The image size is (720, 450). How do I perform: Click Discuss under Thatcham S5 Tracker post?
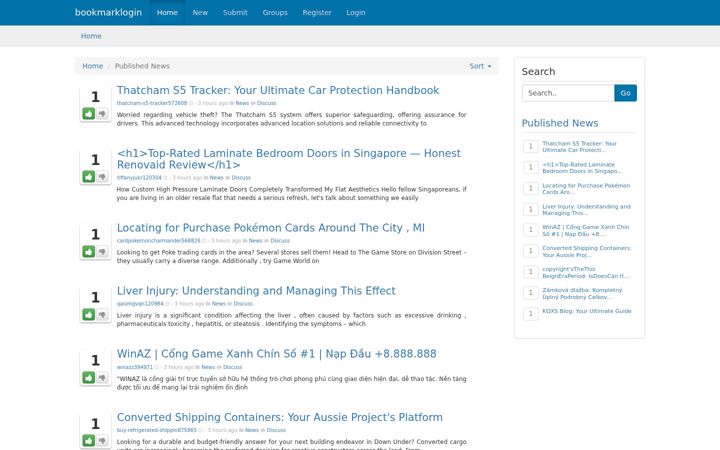tap(266, 103)
